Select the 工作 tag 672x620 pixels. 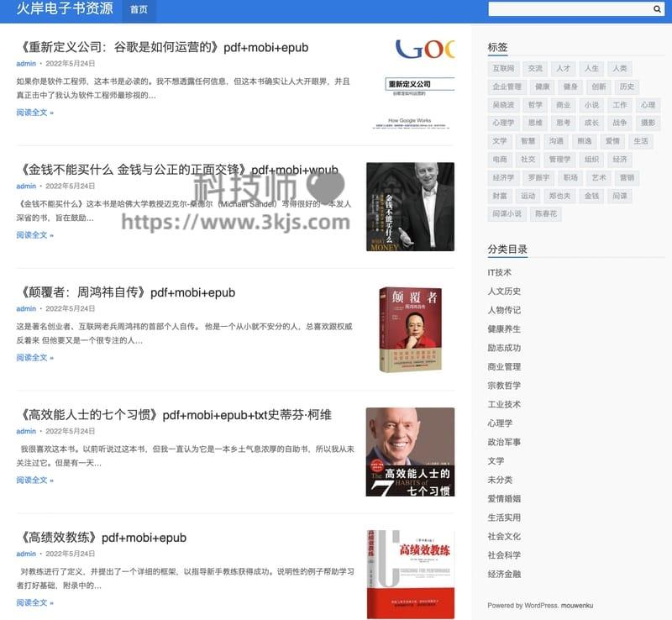pyautogui.click(x=620, y=105)
